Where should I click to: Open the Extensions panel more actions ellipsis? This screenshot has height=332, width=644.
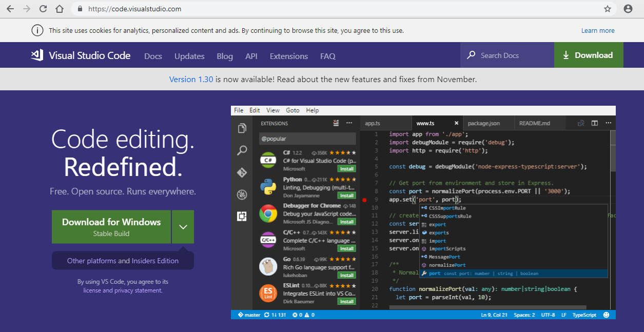pos(349,123)
